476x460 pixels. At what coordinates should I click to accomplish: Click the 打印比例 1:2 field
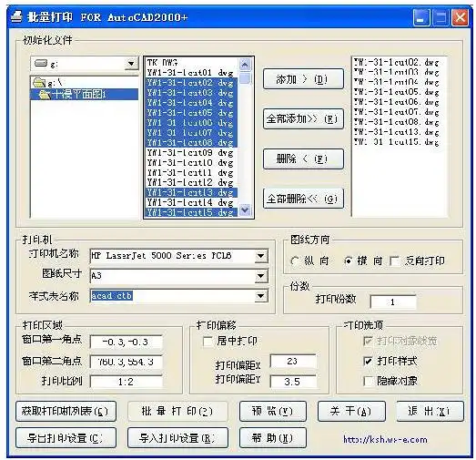tap(126, 382)
